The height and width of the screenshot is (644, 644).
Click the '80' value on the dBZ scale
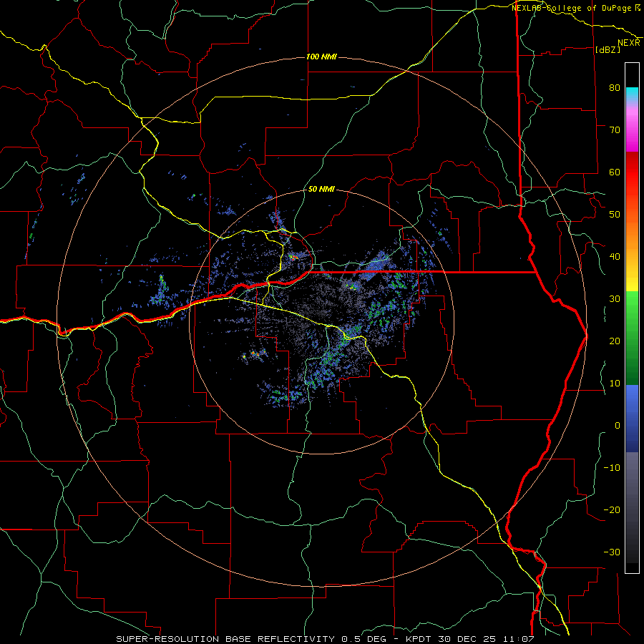coord(615,88)
